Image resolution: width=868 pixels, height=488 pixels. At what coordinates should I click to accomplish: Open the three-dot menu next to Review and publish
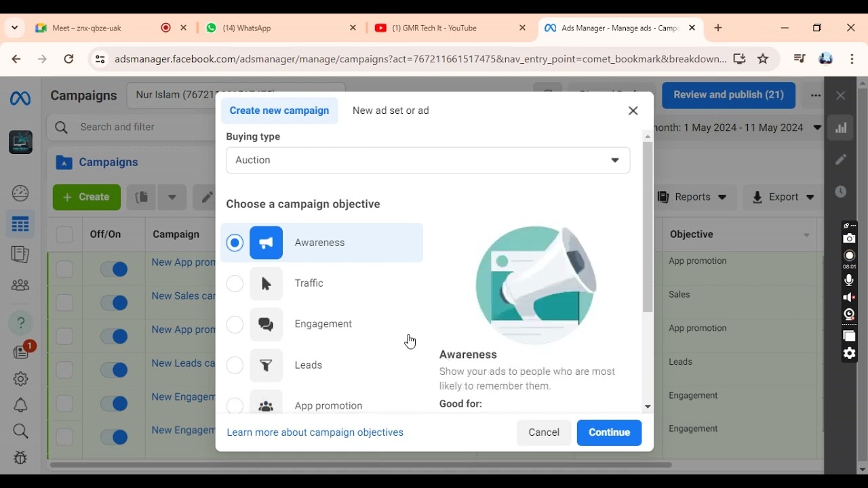point(816,96)
